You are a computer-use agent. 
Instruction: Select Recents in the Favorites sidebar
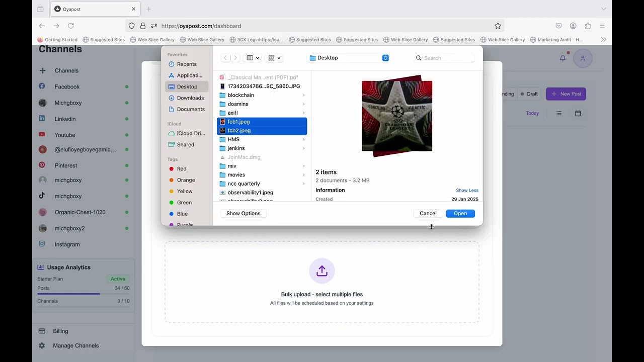(x=187, y=64)
